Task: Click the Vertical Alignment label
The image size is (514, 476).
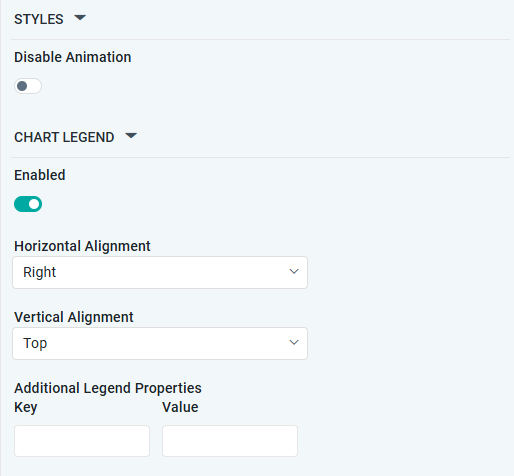Action: click(74, 317)
